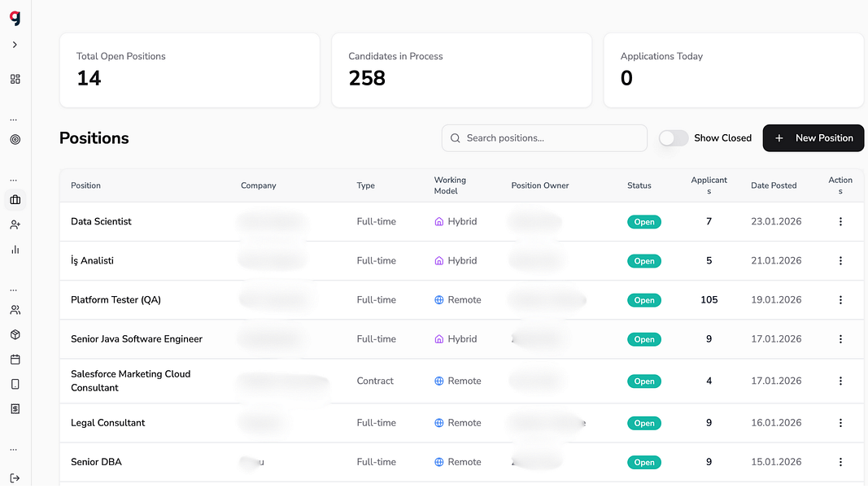Select the briefcase positions icon
The width and height of the screenshot is (868, 488).
pos(15,200)
